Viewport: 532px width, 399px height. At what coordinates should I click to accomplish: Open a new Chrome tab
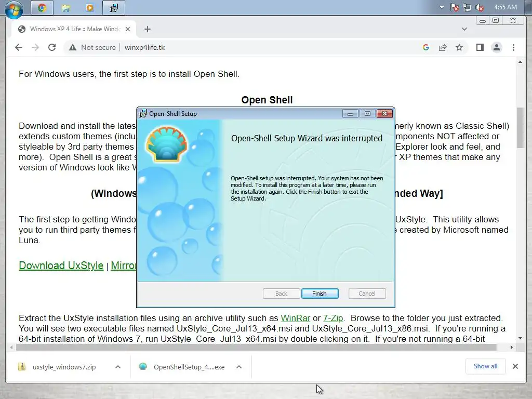tap(147, 29)
